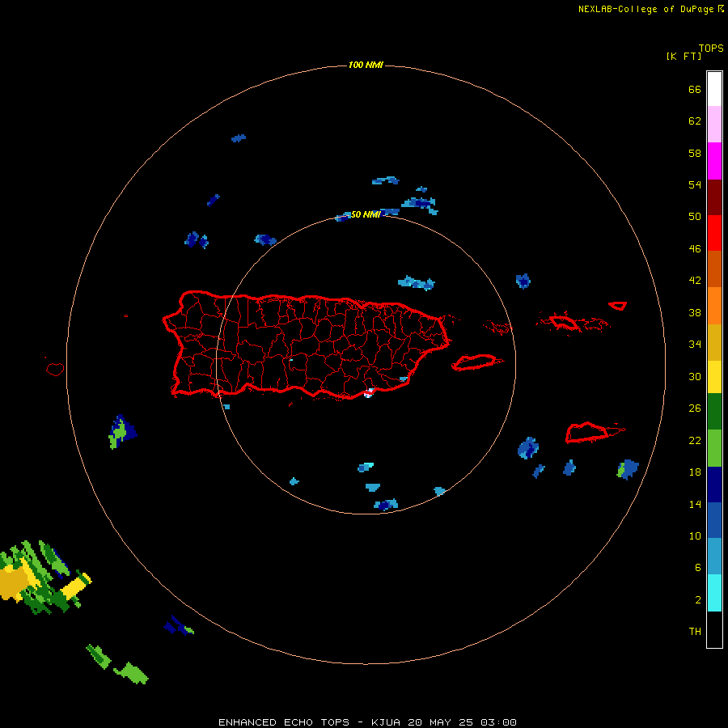Click the 'KJUA' station ID in the caption

(x=386, y=722)
